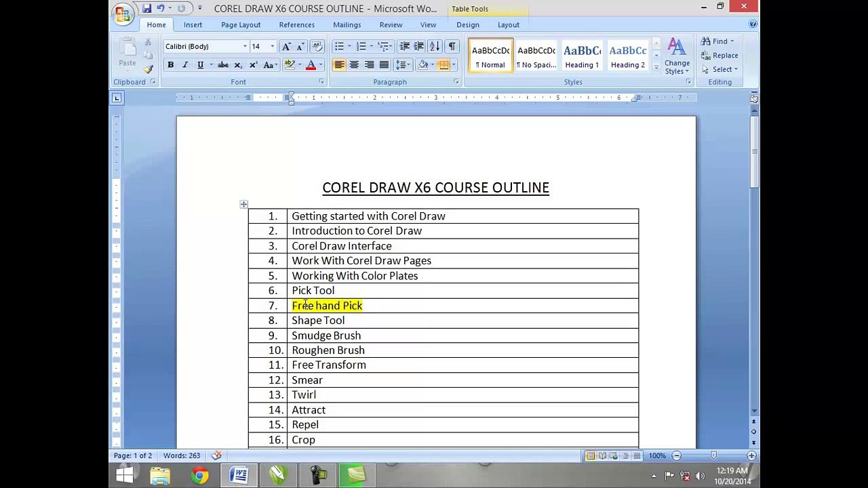This screenshot has width=868, height=488.
Task: Open the Change Styles menu
Action: point(677,56)
